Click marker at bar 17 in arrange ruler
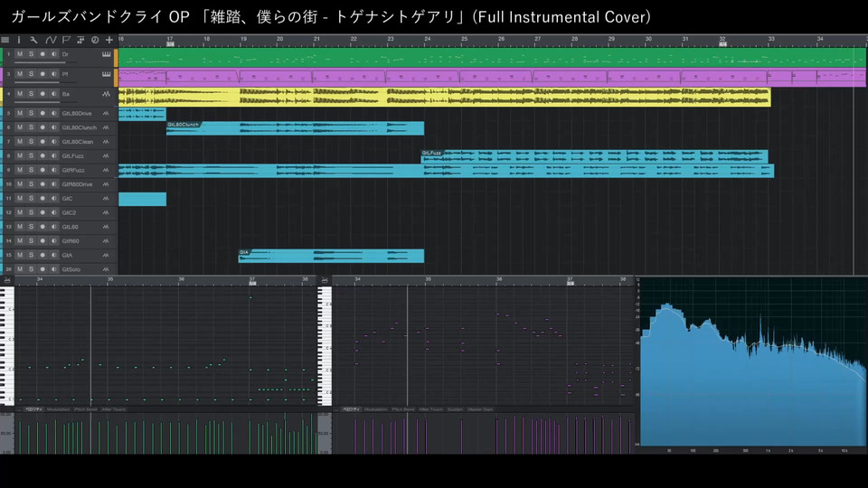The width and height of the screenshot is (868, 488). [170, 44]
